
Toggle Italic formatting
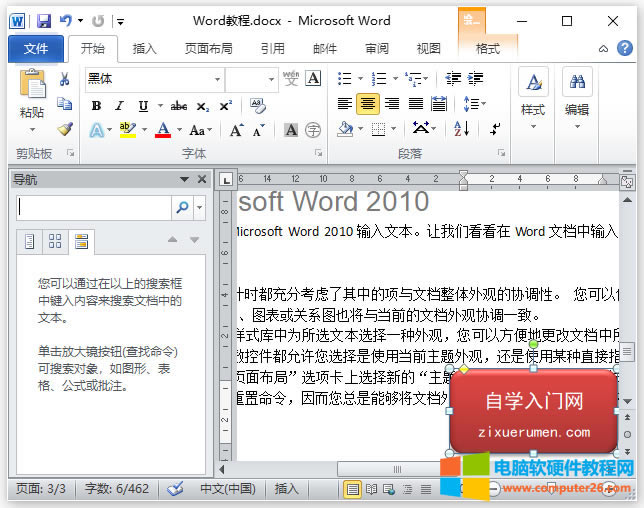coord(120,105)
